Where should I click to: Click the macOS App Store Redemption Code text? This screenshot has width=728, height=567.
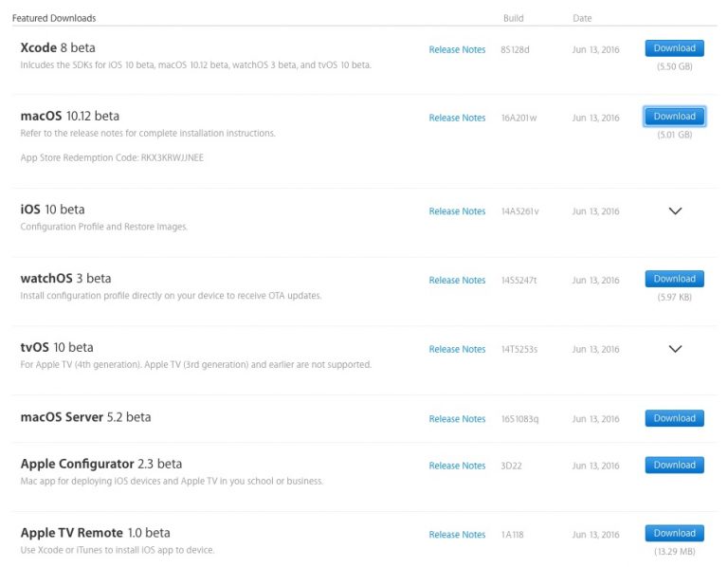(112, 158)
